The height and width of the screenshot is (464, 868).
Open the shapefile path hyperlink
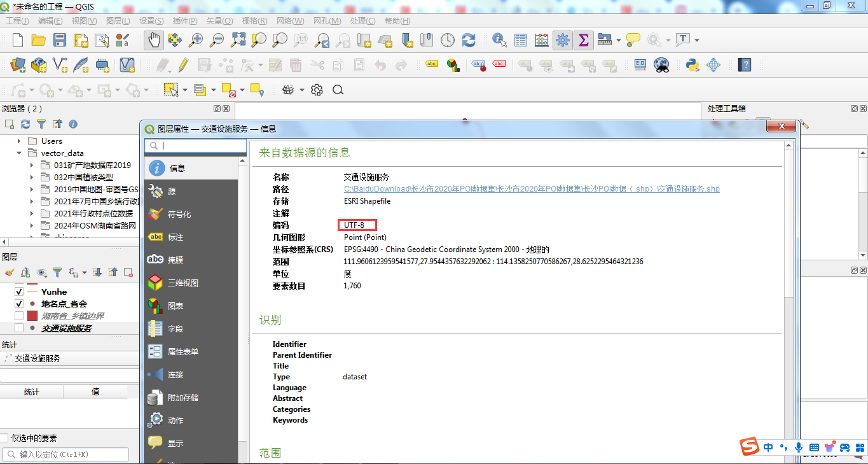tap(532, 189)
